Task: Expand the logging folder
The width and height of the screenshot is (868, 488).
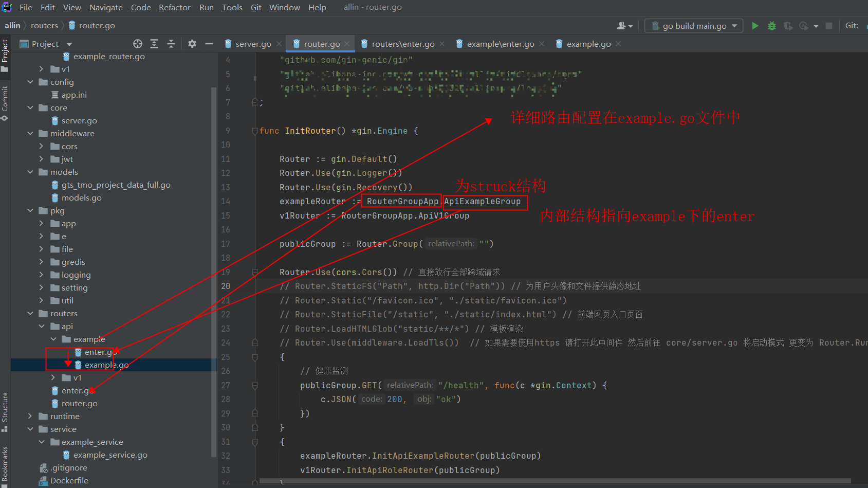Action: [x=42, y=275]
